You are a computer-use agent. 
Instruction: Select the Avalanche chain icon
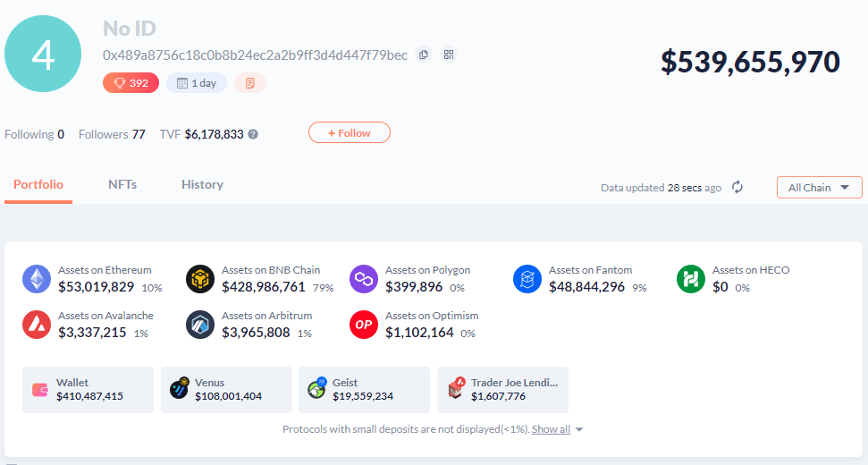[37, 325]
